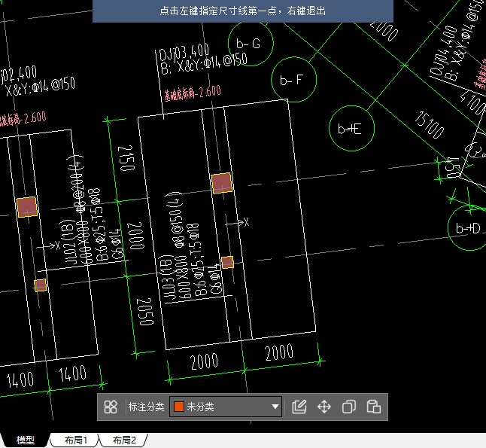Open the 标注分类 dropdown showing 未分类
The height and width of the screenshot is (448, 486).
[226, 407]
